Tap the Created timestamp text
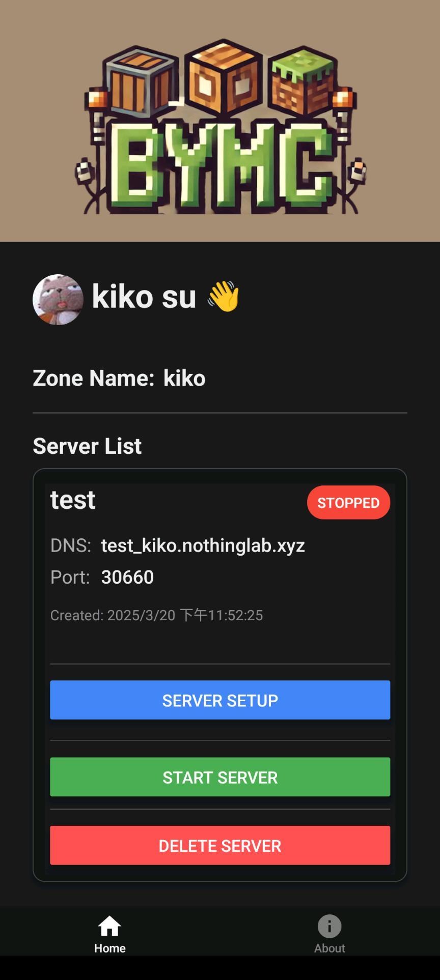This screenshot has width=440, height=980. click(x=156, y=615)
